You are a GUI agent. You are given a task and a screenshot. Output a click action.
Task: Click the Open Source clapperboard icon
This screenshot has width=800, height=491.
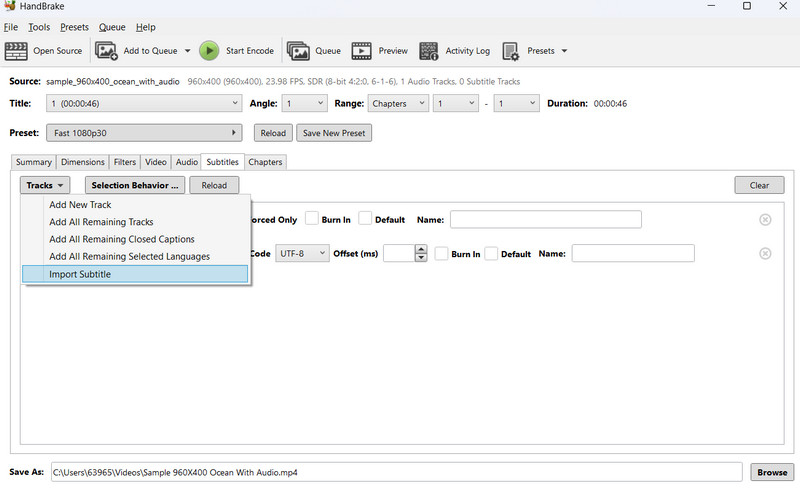(x=16, y=51)
